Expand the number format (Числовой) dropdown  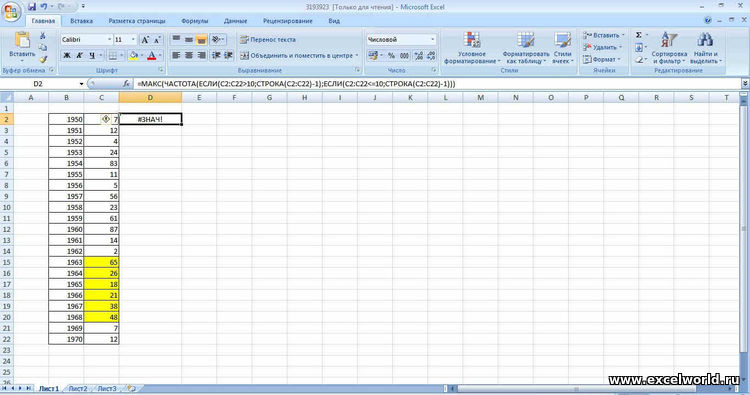point(432,39)
